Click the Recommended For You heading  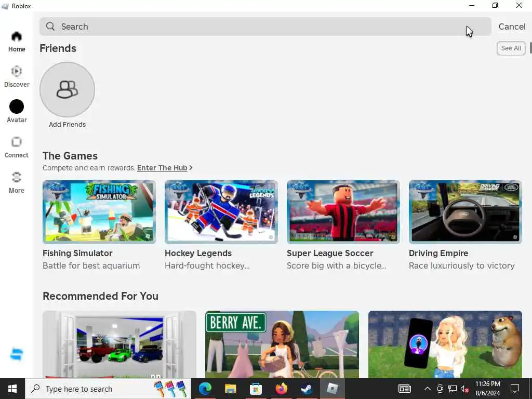[x=100, y=296]
